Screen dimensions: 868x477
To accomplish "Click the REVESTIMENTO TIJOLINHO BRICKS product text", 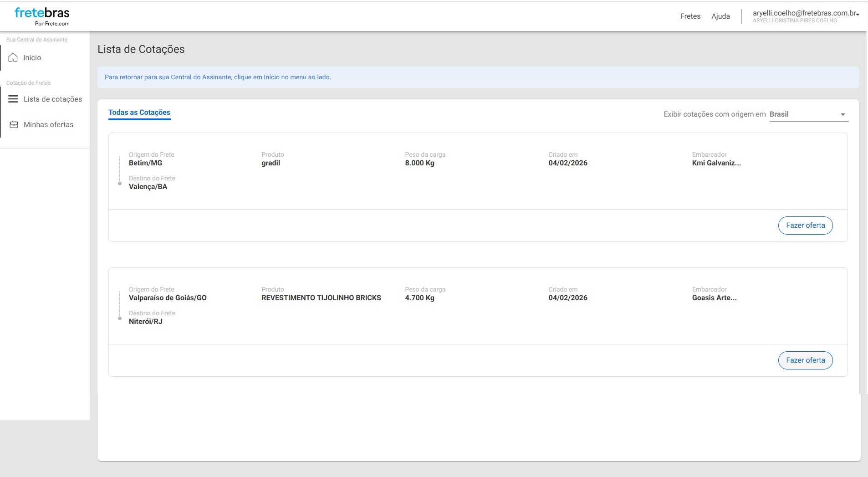I will (x=321, y=298).
